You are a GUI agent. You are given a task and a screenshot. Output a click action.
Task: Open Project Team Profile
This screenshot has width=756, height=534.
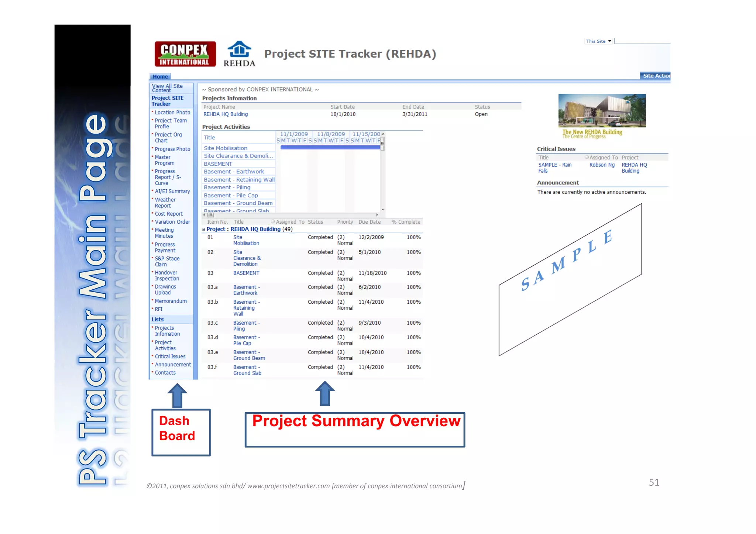(171, 124)
